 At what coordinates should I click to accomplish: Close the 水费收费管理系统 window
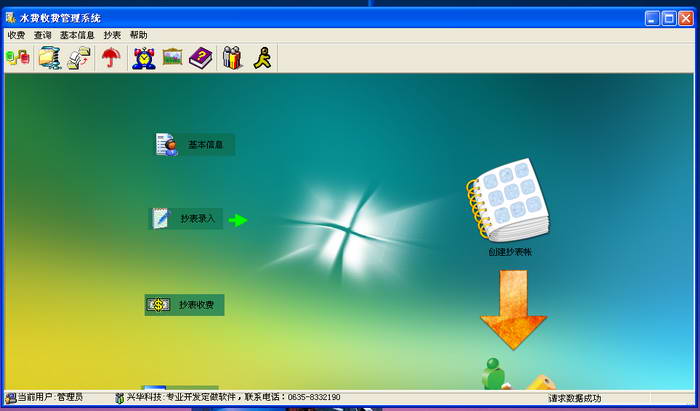point(686,18)
